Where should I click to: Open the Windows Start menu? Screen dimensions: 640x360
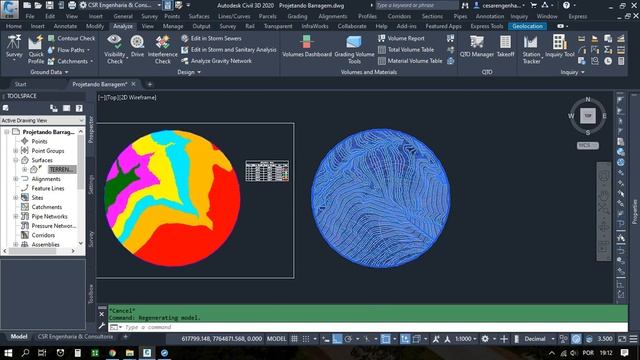[x=7, y=353]
